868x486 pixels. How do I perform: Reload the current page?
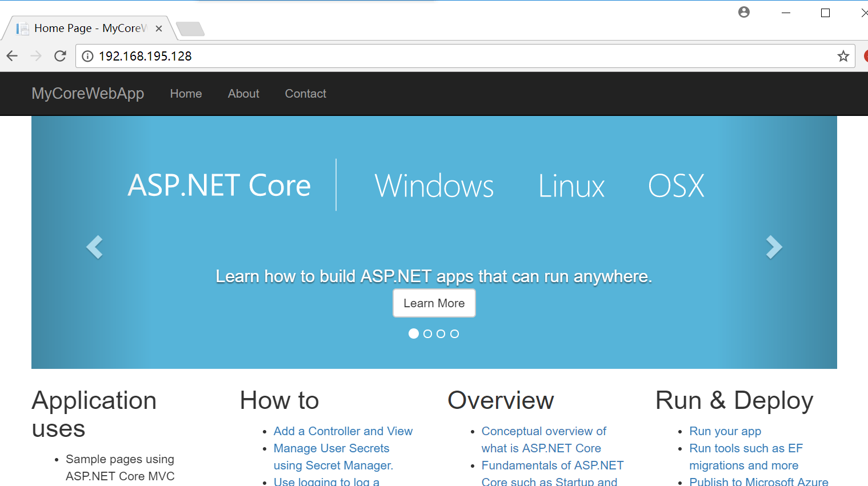(60, 56)
